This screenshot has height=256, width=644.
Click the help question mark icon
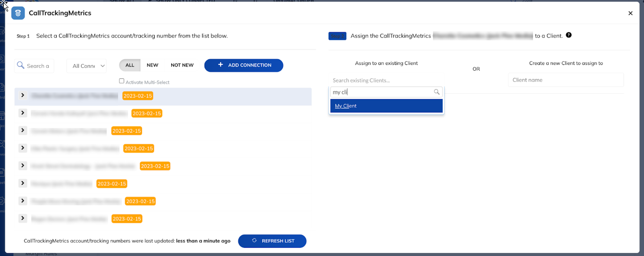[569, 35]
